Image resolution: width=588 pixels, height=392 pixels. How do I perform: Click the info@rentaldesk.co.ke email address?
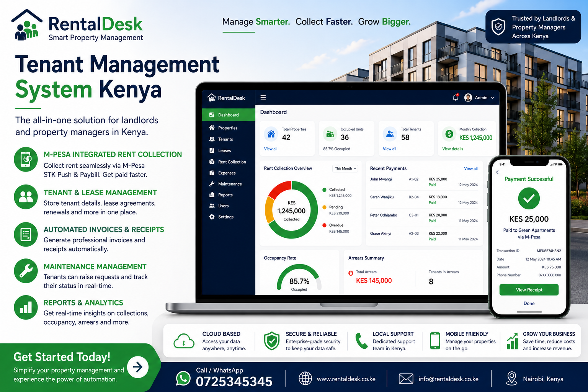pyautogui.click(x=448, y=379)
